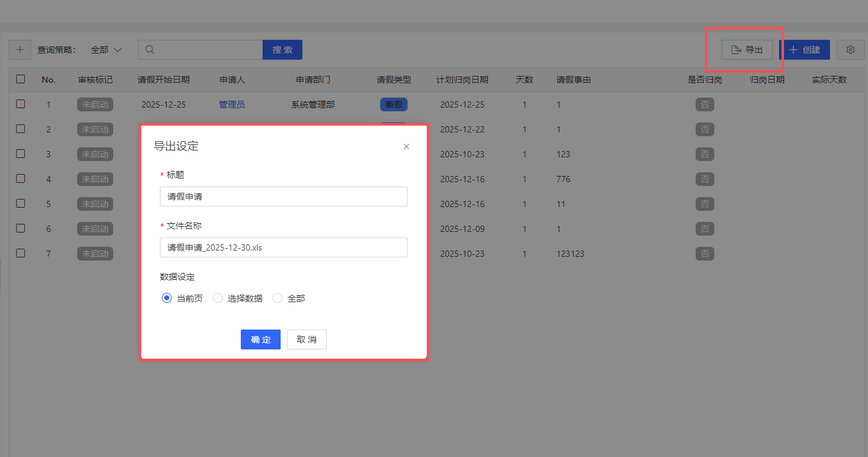The height and width of the screenshot is (457, 868).
Task: Choose the 选择数据 radio option
Action: 218,298
